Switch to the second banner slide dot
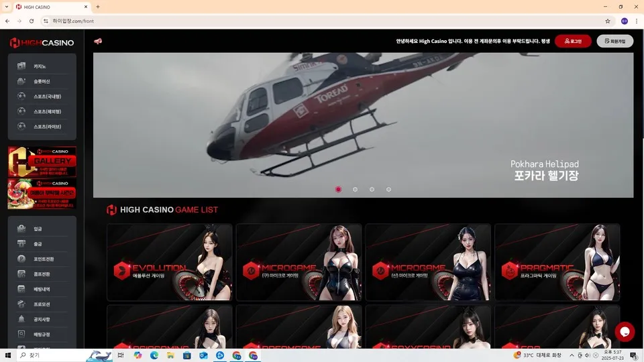This screenshot has height=362, width=644. pyautogui.click(x=356, y=189)
